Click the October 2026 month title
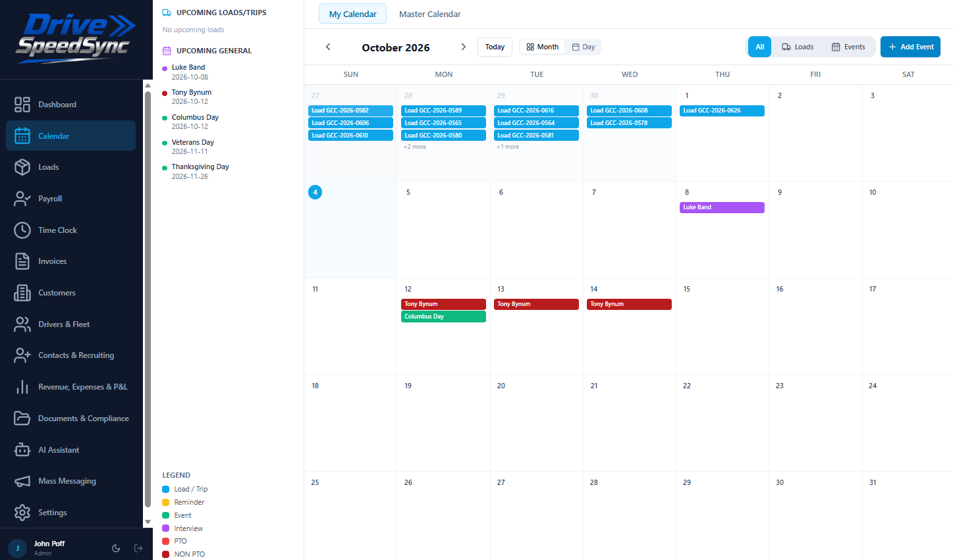The height and width of the screenshot is (560, 953). click(396, 47)
